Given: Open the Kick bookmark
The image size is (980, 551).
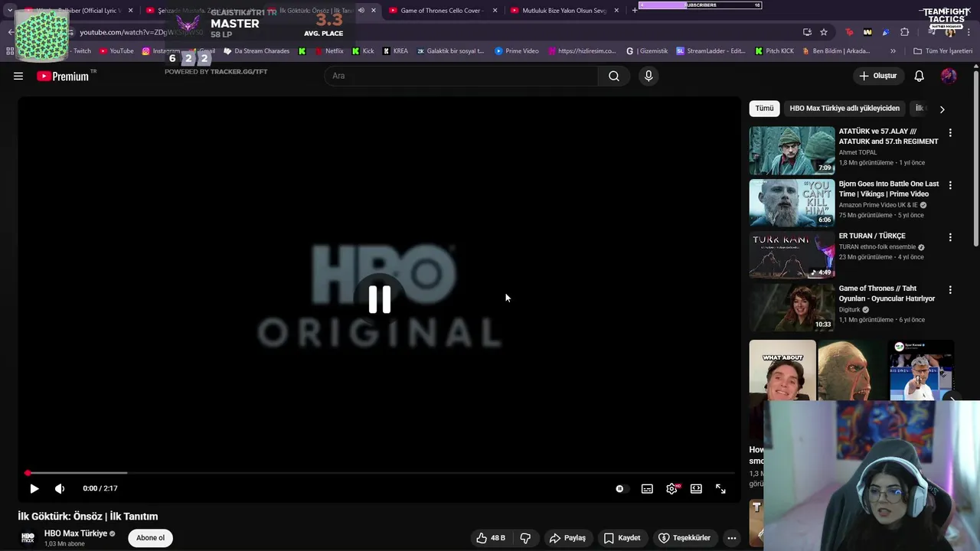Looking at the screenshot, I should pyautogui.click(x=363, y=51).
